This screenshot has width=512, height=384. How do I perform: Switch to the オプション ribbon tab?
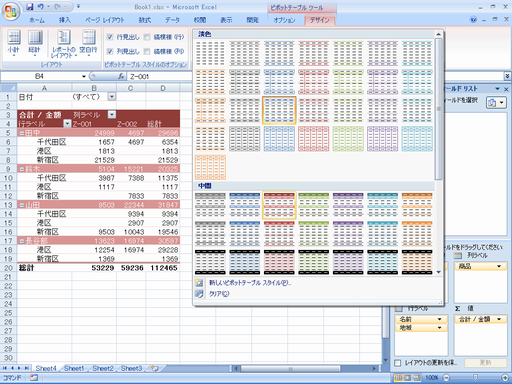tap(284, 20)
